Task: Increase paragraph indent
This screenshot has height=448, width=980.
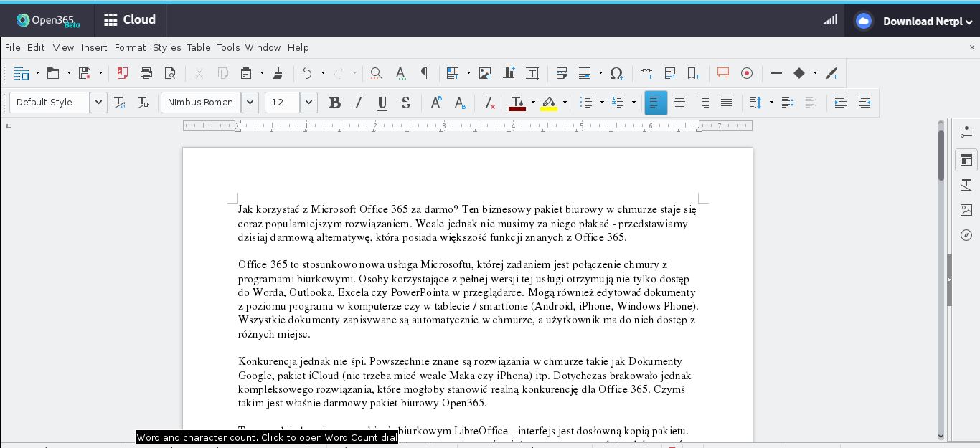Action: pyautogui.click(x=841, y=103)
